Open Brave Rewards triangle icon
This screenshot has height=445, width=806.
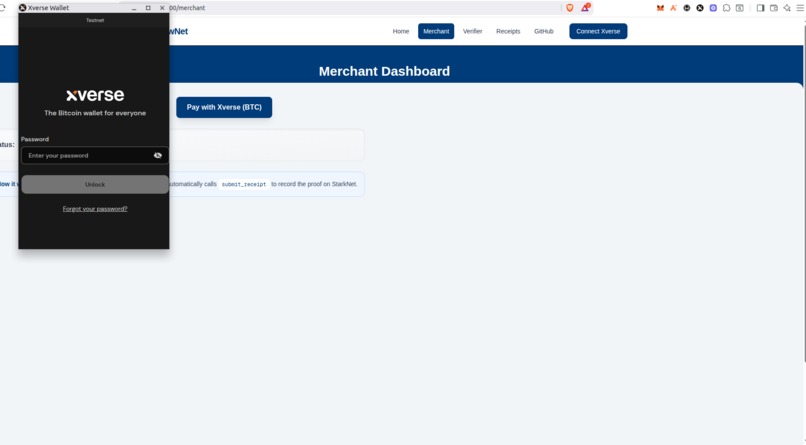[x=585, y=8]
